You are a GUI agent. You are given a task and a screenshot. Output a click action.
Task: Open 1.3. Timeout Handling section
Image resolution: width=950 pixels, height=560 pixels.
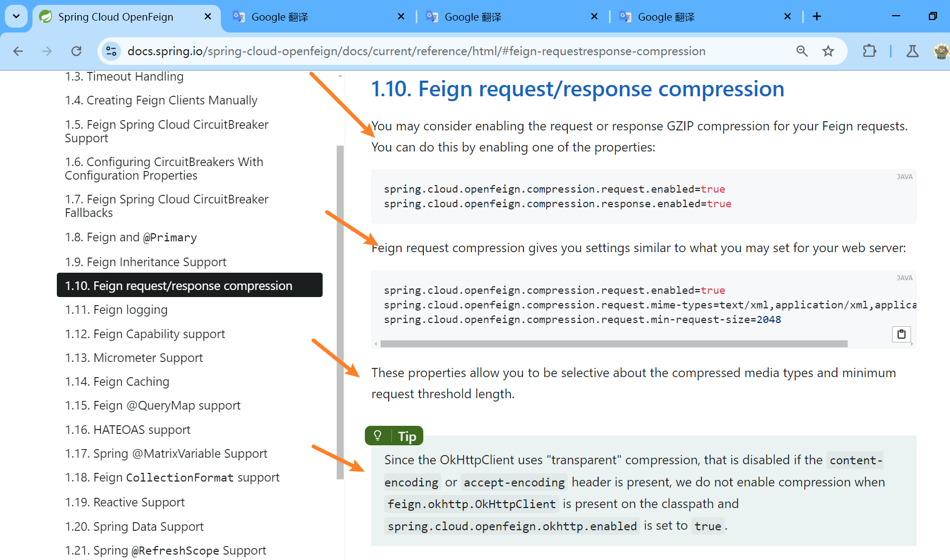pos(124,76)
